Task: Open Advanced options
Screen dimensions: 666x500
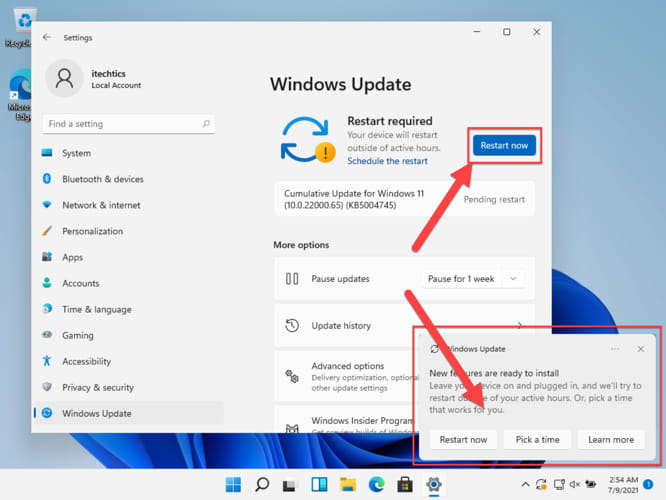Action: point(346,376)
